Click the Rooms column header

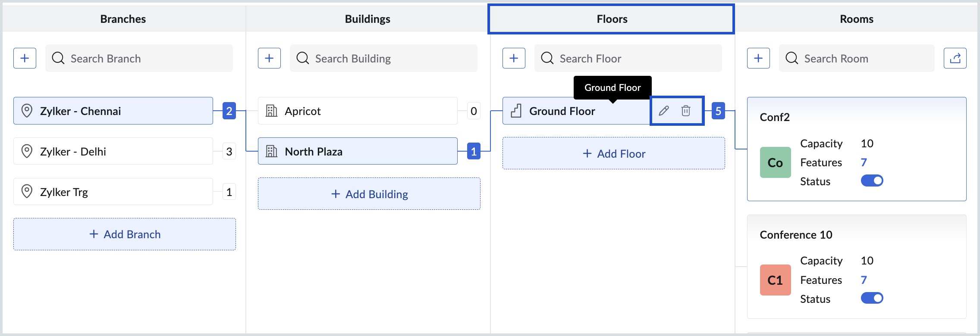856,19
